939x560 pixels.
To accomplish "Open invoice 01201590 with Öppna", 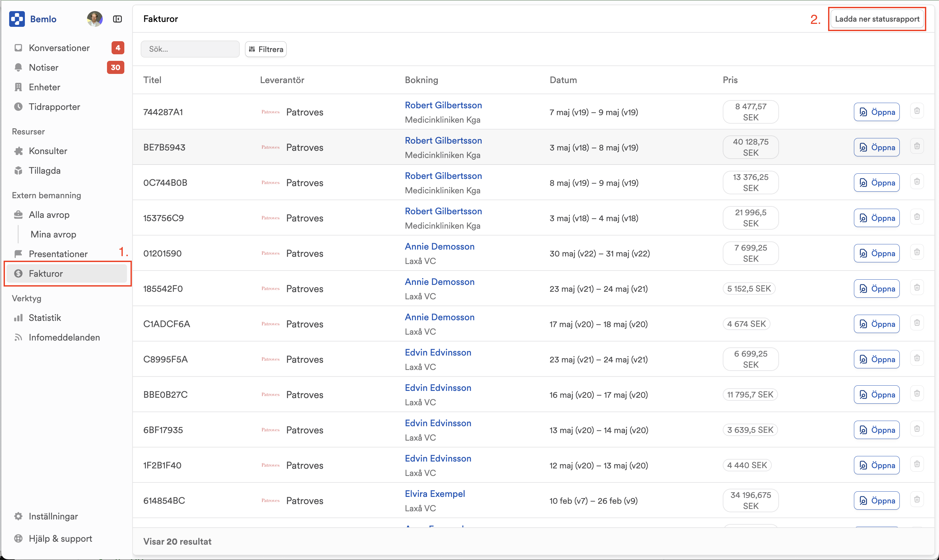I will (x=877, y=253).
